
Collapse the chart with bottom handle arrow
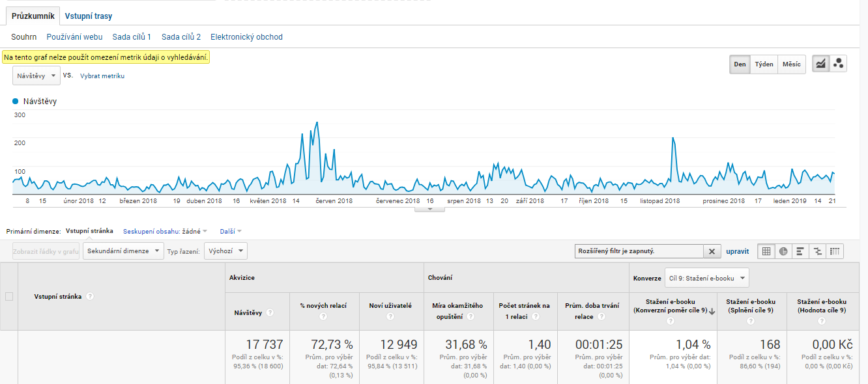[429, 209]
